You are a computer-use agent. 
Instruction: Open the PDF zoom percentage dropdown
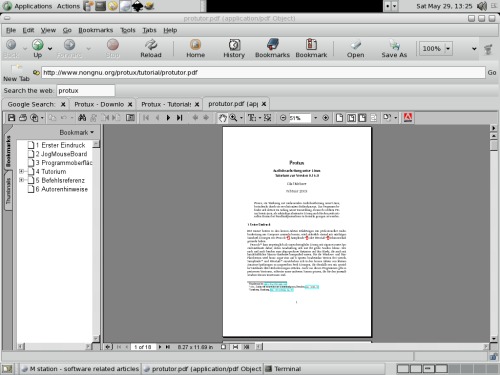(x=315, y=118)
